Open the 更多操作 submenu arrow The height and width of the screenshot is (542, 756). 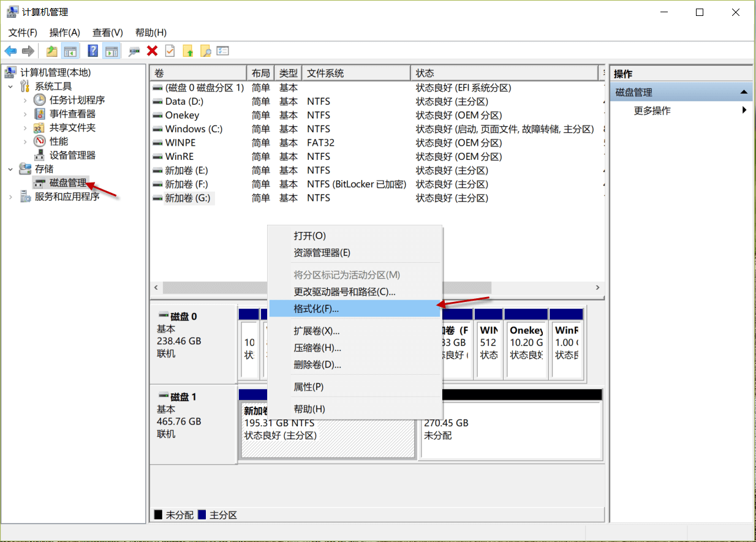(744, 110)
